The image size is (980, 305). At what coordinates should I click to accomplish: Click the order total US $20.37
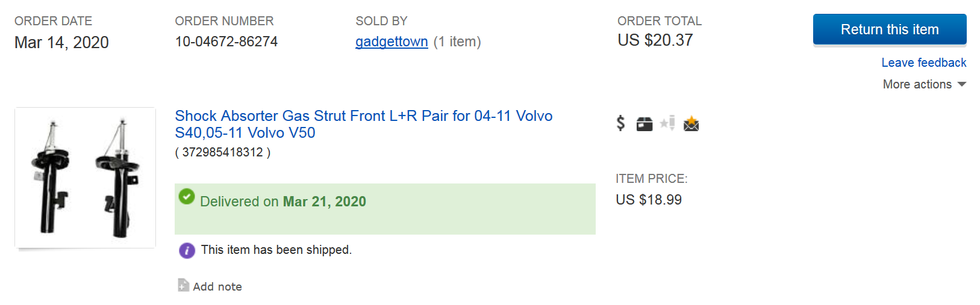point(655,40)
